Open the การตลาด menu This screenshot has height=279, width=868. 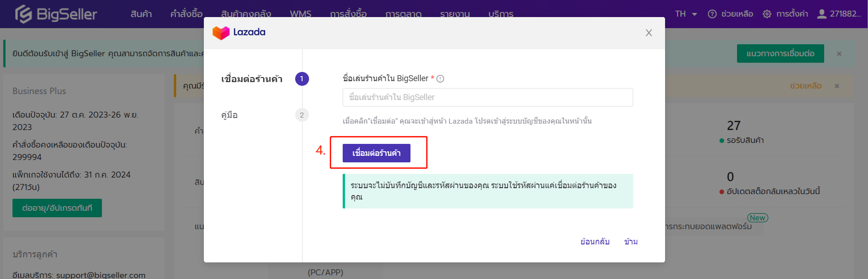point(404,14)
